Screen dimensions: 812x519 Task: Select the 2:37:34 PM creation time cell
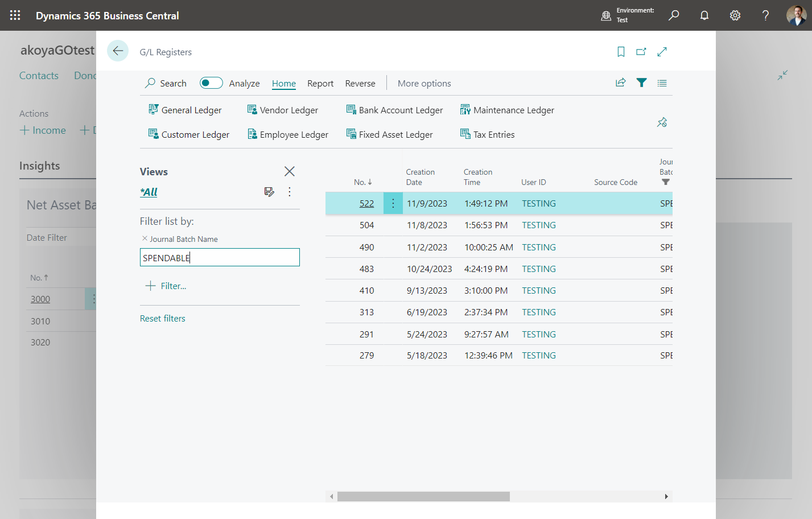click(486, 312)
